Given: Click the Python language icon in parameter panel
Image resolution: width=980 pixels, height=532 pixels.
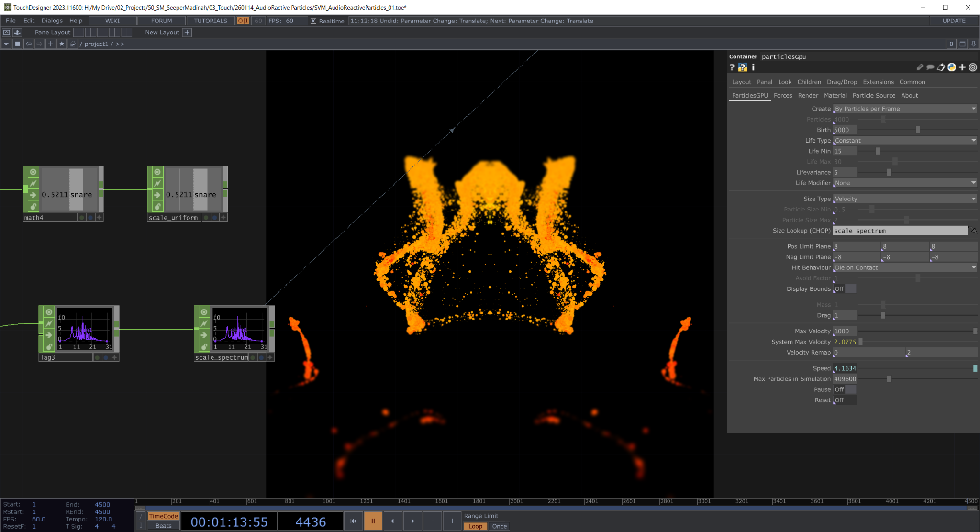Looking at the screenshot, I should pyautogui.click(x=952, y=67).
